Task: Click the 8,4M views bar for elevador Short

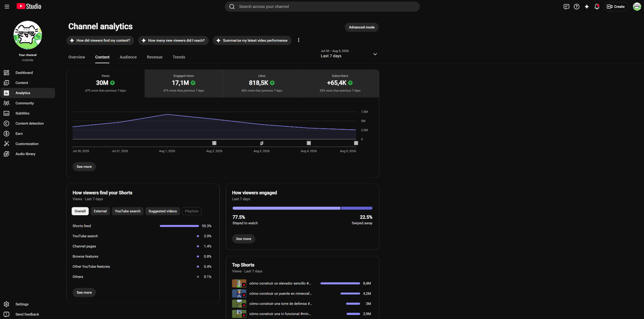Action: pyautogui.click(x=340, y=283)
